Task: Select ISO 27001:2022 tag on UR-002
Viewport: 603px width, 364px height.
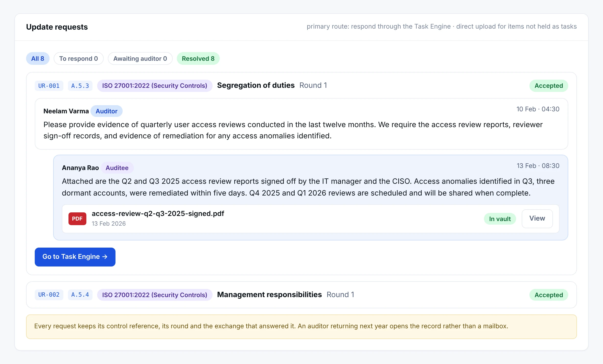Action: (x=155, y=295)
